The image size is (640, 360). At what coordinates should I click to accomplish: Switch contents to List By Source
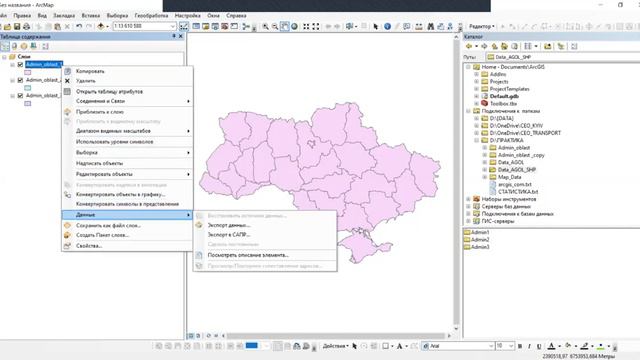coord(15,46)
